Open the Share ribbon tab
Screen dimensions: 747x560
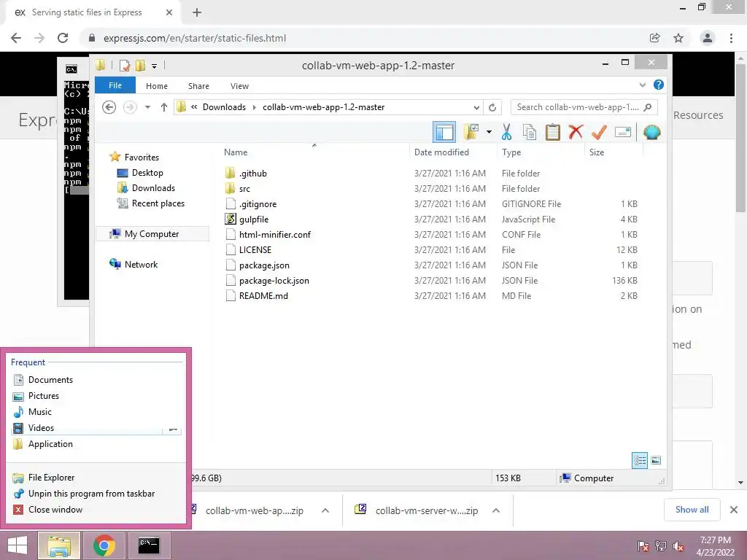pyautogui.click(x=198, y=86)
